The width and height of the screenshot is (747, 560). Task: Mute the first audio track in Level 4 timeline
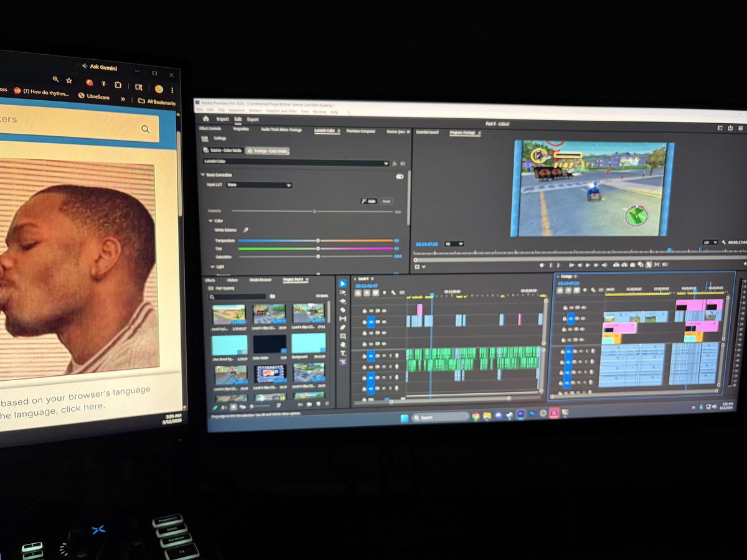383,356
